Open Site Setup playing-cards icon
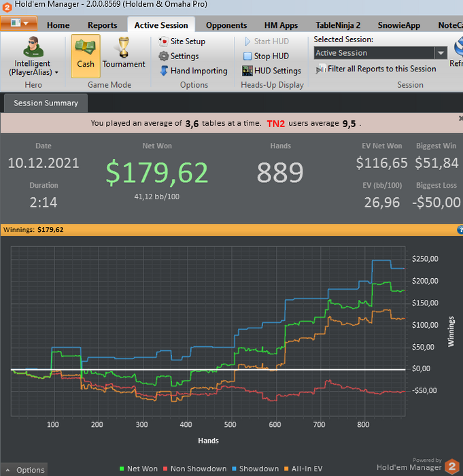 point(163,41)
